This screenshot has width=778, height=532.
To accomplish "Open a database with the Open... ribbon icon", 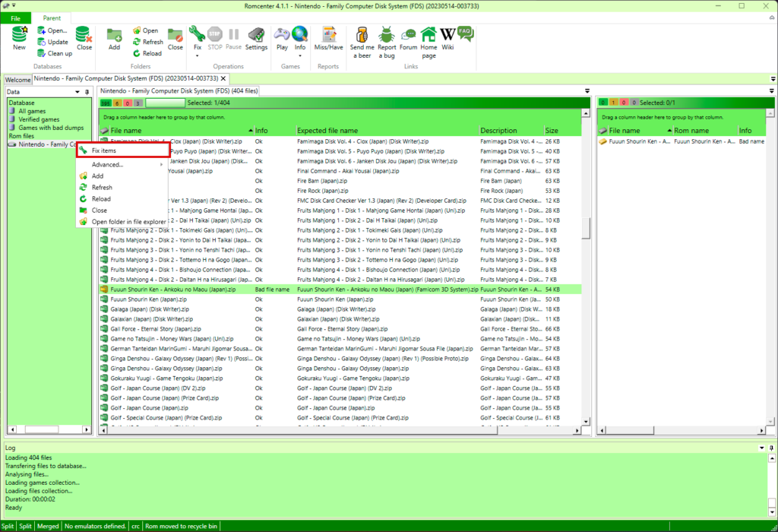I will coord(52,30).
